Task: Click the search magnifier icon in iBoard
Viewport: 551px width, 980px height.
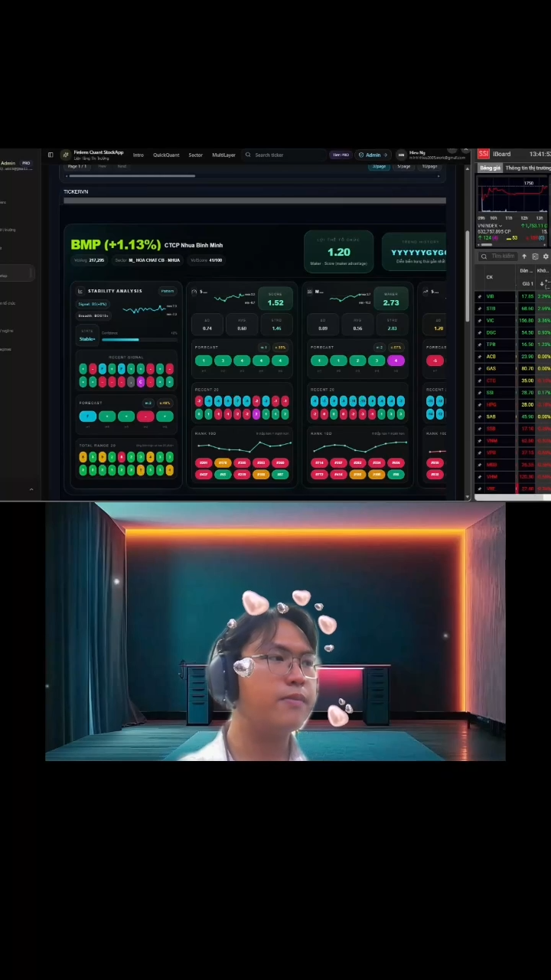Action: 484,256
